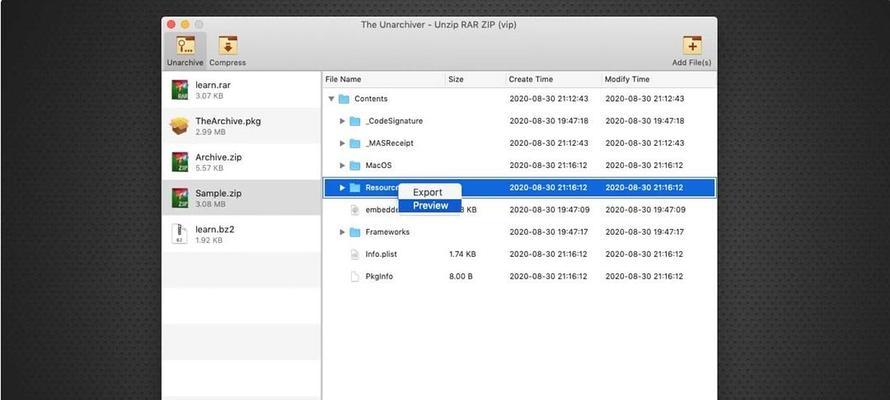This screenshot has width=890, height=400.
Task: Click the highlighted Resources folder icon
Action: click(355, 187)
